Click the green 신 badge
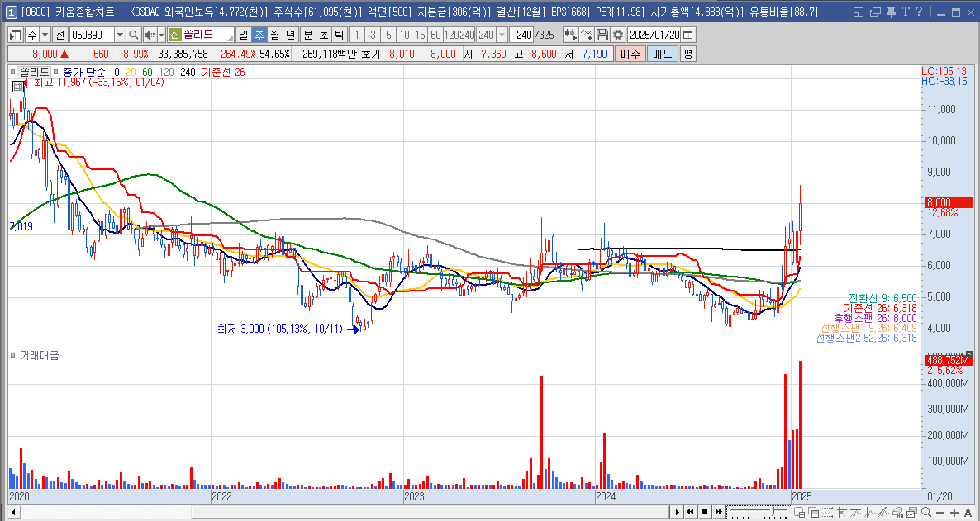 [175, 35]
